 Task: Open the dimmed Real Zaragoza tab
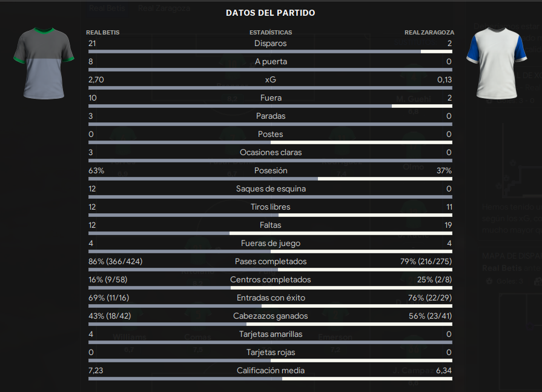coord(164,8)
